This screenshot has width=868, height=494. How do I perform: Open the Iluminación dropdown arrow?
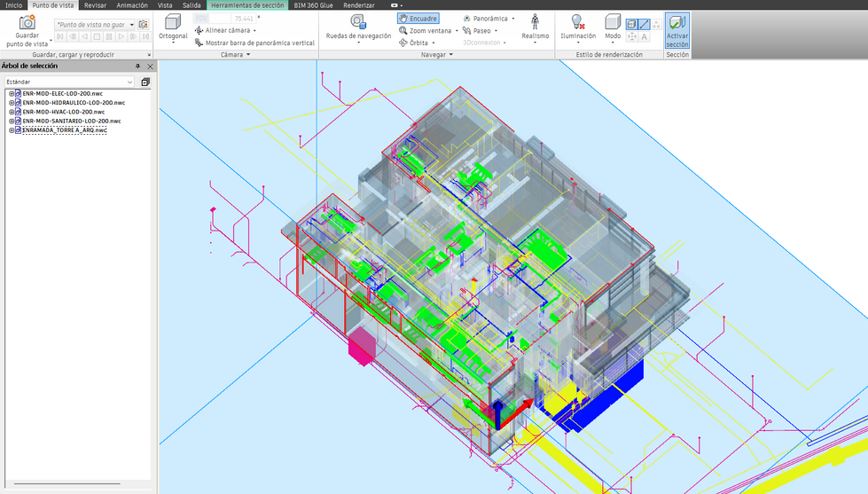(x=577, y=43)
